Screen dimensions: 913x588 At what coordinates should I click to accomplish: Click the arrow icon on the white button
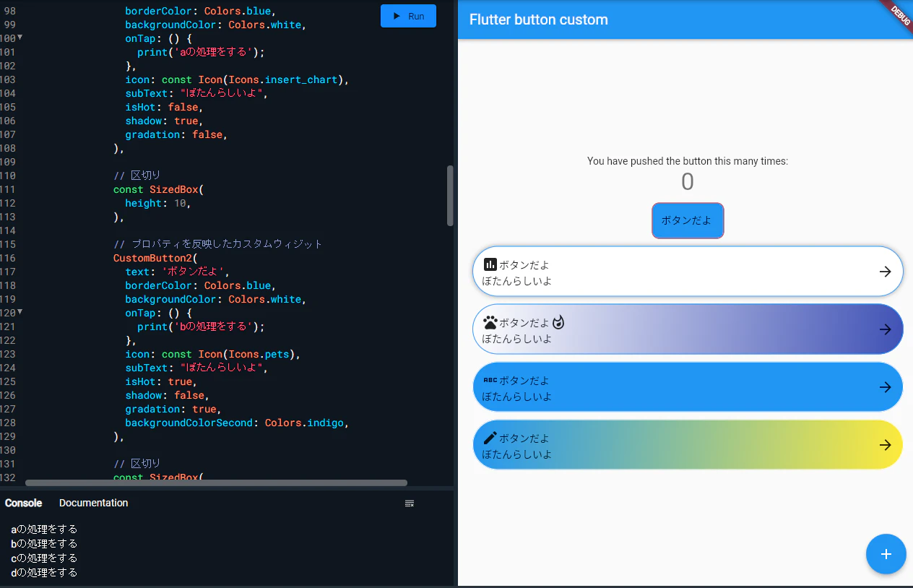885,272
